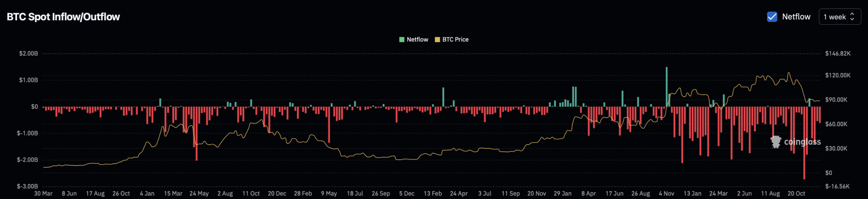
Task: Uncheck the Netflow checkbox
Action: pos(772,17)
